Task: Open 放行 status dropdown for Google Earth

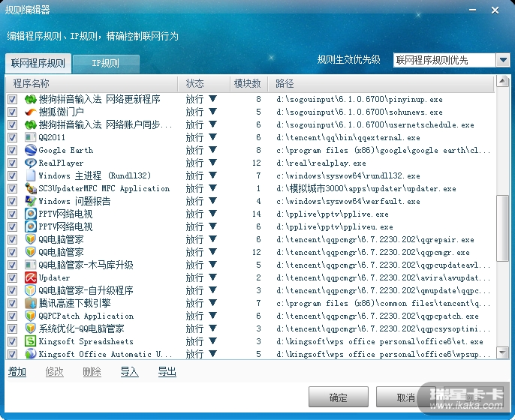Action: [x=213, y=150]
